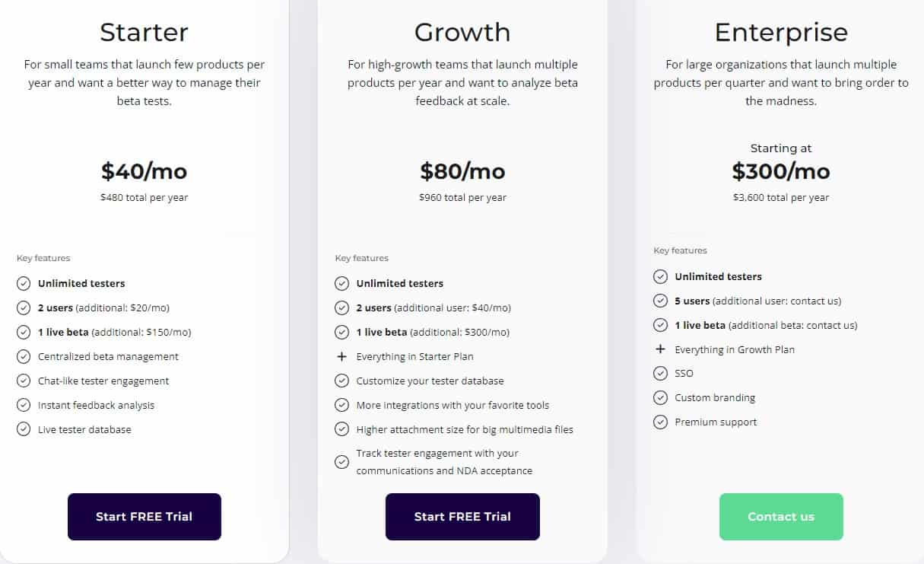The image size is (924, 564).
Task: Click the checkmark beside Unlimited testers in Starter
Action: [x=23, y=283]
